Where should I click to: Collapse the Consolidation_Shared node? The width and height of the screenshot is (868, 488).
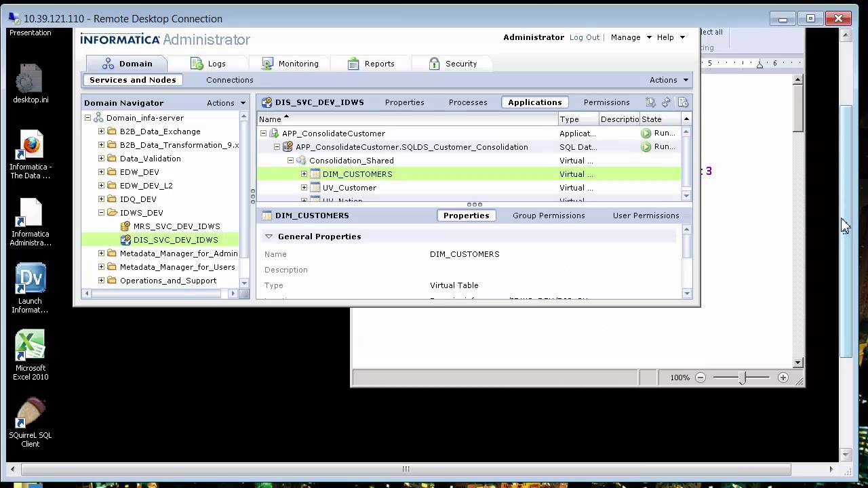(290, 161)
